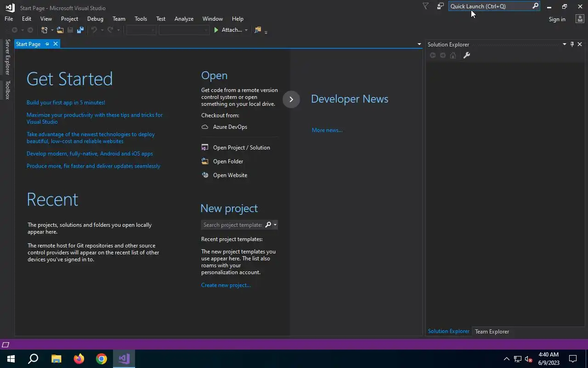Open the Project menu

tap(69, 19)
